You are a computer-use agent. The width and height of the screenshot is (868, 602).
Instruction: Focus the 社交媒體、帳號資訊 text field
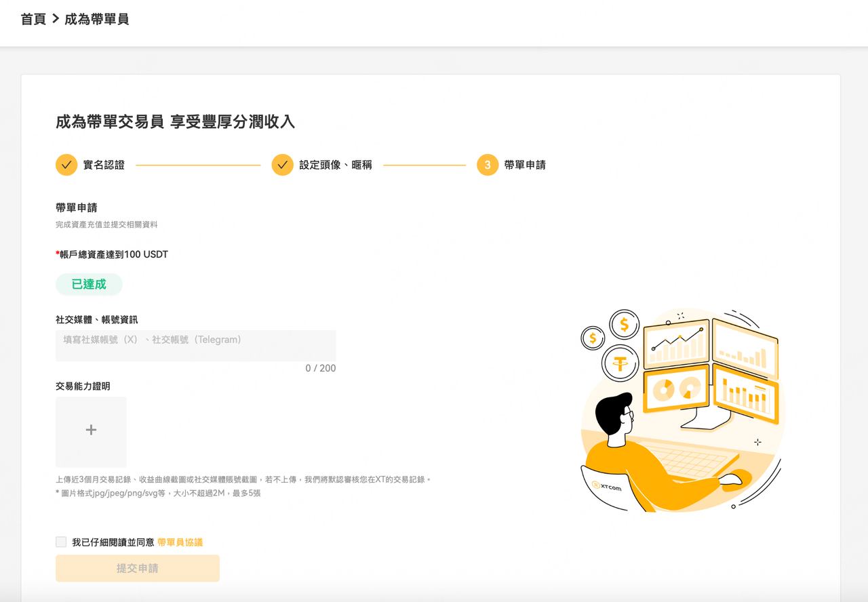[196, 346]
